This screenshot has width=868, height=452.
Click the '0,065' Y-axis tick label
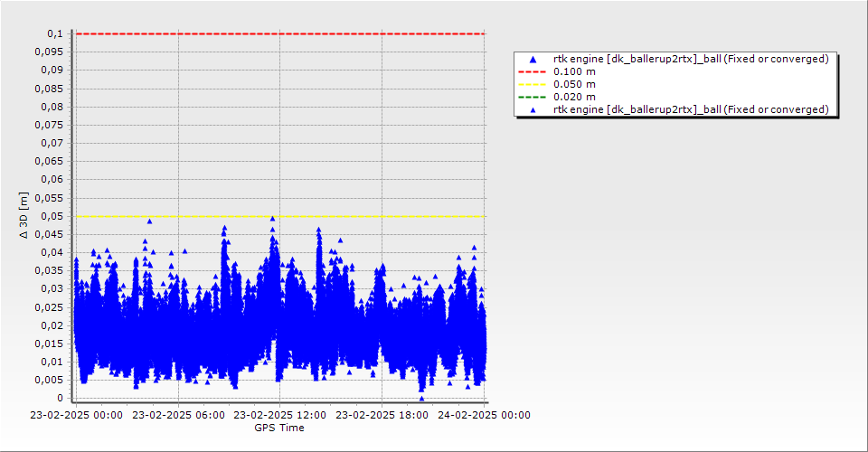(x=49, y=162)
